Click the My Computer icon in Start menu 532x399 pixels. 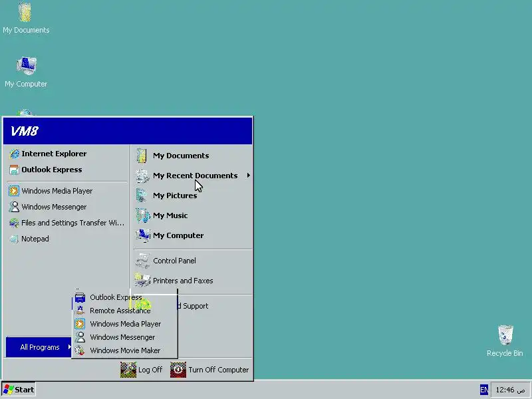[142, 235]
